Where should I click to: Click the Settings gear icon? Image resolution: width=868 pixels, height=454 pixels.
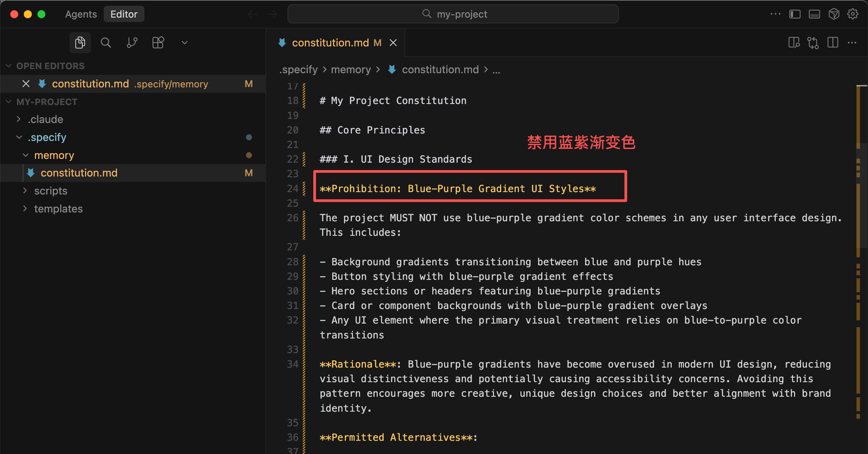(x=853, y=14)
